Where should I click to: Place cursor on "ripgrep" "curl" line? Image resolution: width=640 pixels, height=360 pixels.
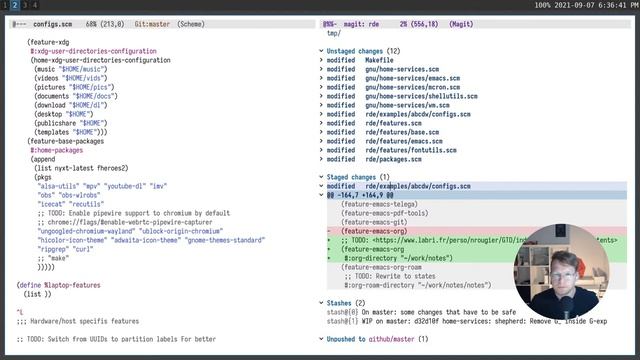tap(65, 249)
